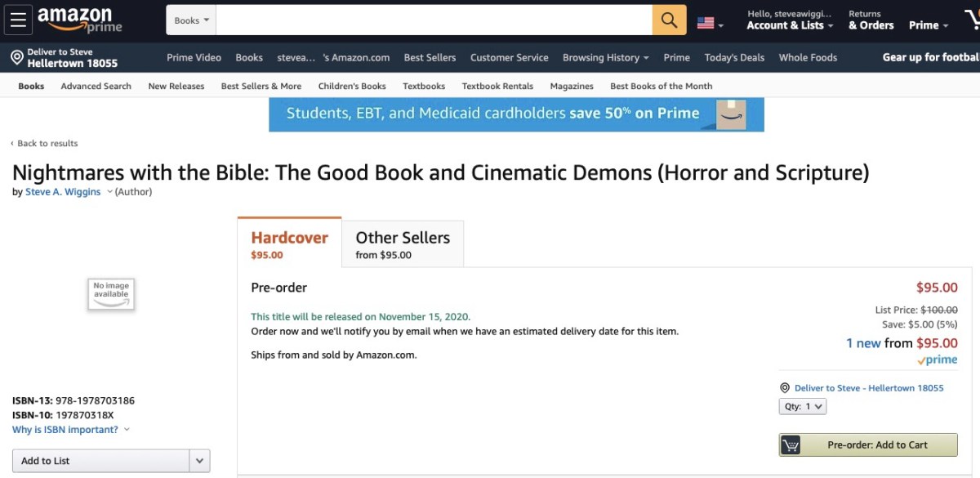Open author Steve A. Wiggins link
Screen dimensions: 980x478
pos(63,192)
